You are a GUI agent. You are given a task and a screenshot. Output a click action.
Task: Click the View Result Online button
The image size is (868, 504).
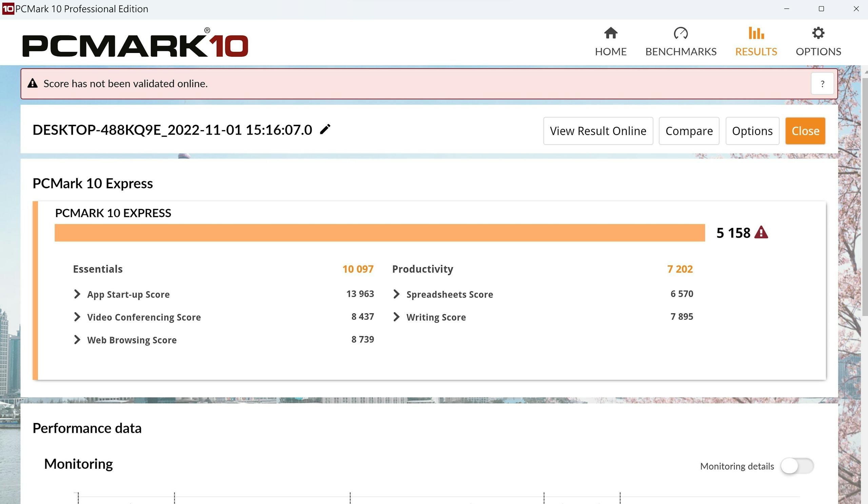[x=598, y=131]
